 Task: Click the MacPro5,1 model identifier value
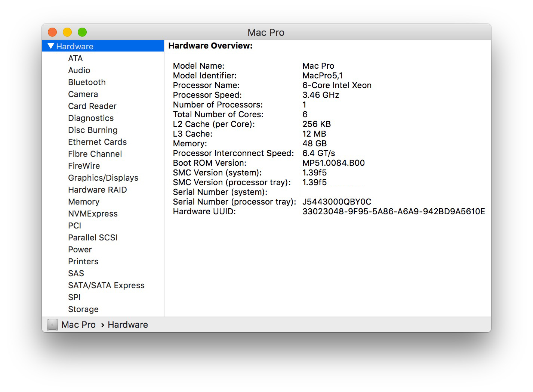coord(323,76)
